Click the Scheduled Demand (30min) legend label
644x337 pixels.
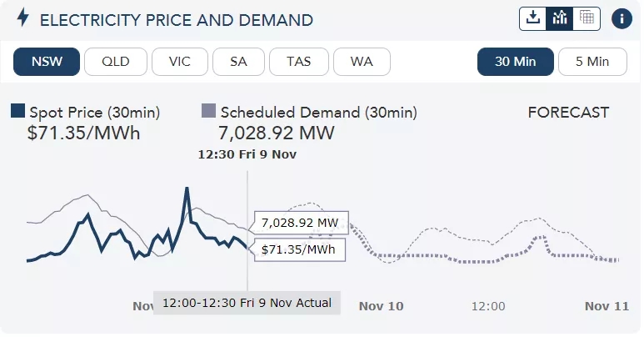(318, 112)
